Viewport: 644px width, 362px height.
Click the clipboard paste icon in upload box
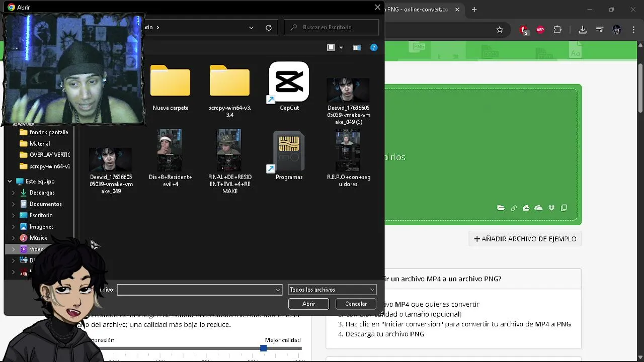coord(564,208)
